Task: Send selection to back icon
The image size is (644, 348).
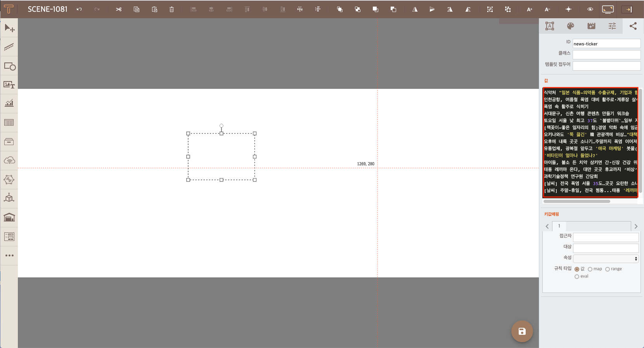Action: [x=393, y=9]
